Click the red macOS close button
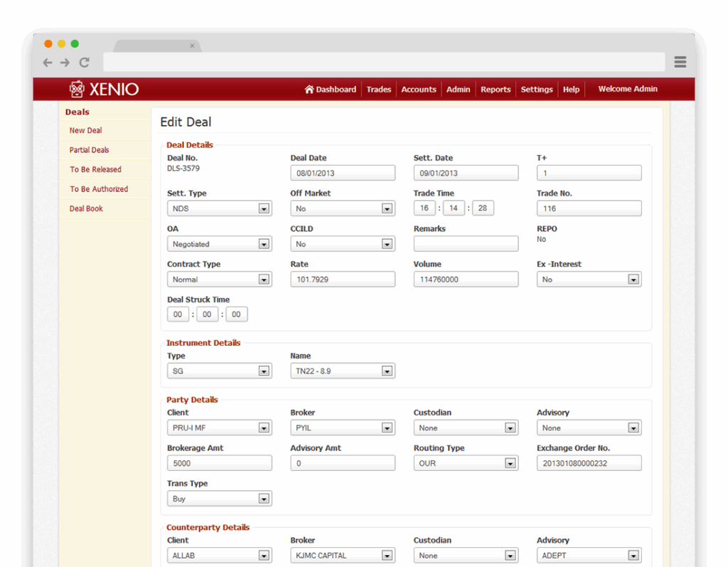Screen dimensions: 728x567 tap(48, 43)
